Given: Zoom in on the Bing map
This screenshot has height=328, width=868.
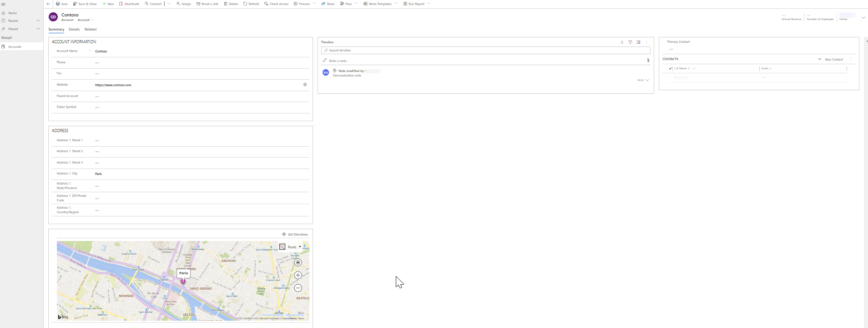Looking at the screenshot, I should click(x=298, y=275).
